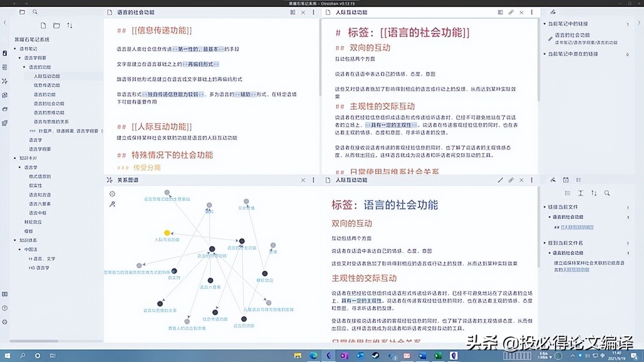
Task: Toggle the linked pane chain icon
Action: (511, 180)
